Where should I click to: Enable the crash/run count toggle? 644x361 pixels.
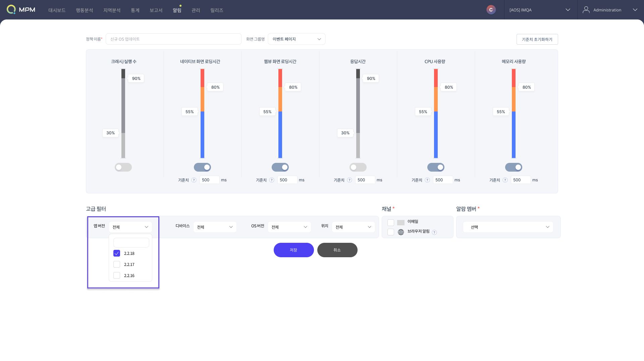pyautogui.click(x=123, y=167)
